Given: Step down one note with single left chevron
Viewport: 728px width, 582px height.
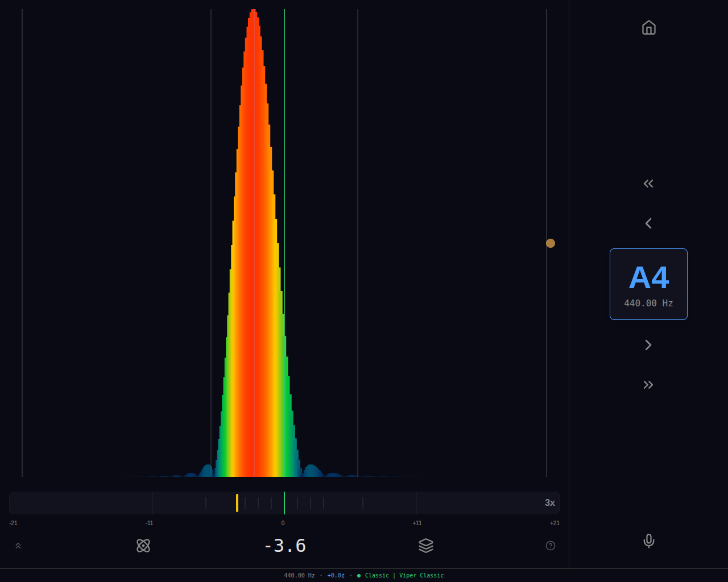Looking at the screenshot, I should pyautogui.click(x=648, y=223).
